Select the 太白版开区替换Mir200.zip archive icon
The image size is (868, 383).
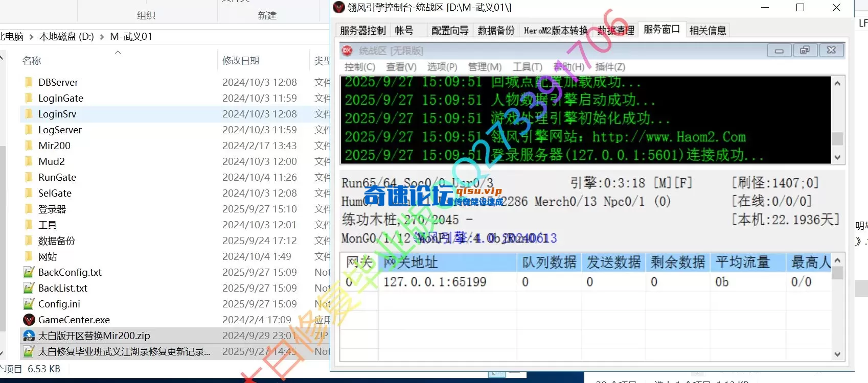click(29, 336)
